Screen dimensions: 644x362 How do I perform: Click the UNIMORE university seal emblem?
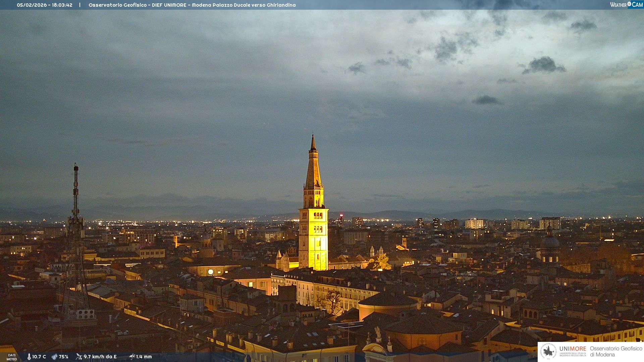[x=548, y=351]
